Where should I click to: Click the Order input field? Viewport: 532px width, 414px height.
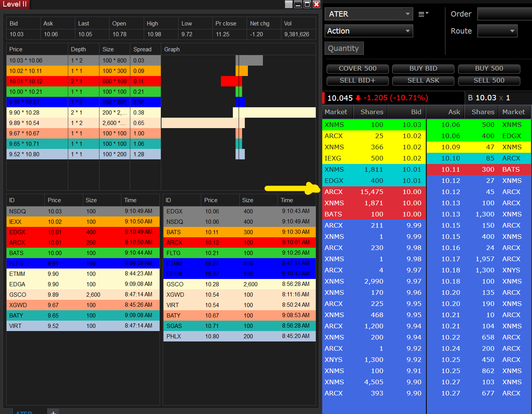[505, 14]
